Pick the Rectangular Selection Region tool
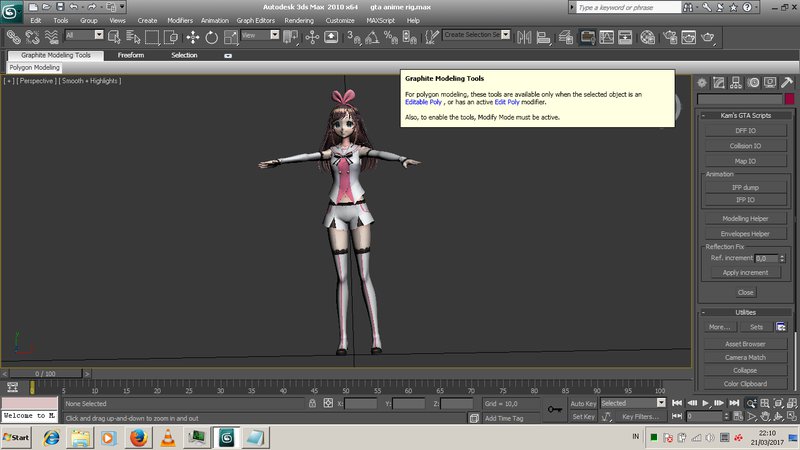Screen dimensions: 800x450 click(152, 37)
